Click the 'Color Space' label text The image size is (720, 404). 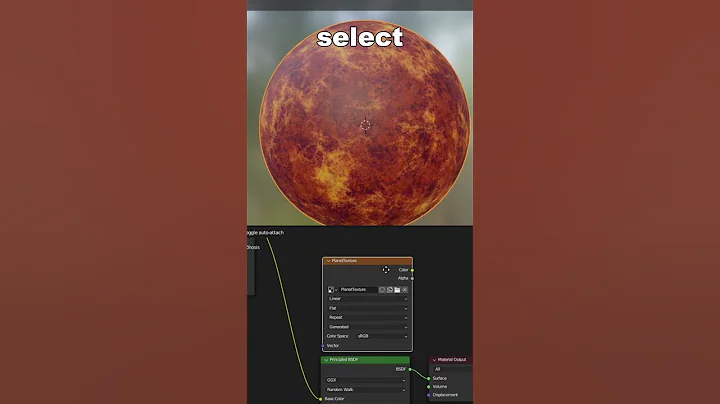338,336
